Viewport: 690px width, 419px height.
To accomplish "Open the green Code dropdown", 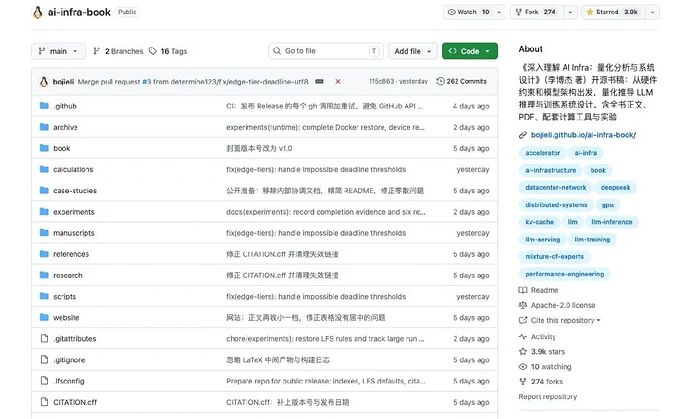I will pos(470,51).
